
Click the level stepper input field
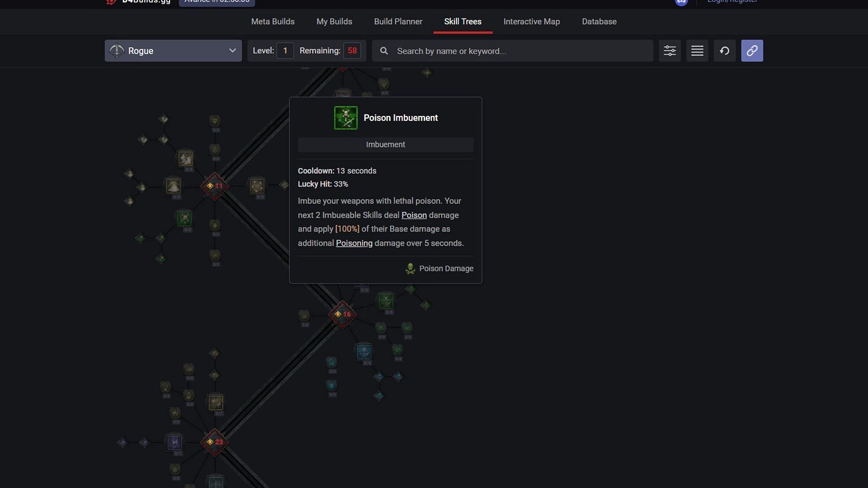click(285, 51)
